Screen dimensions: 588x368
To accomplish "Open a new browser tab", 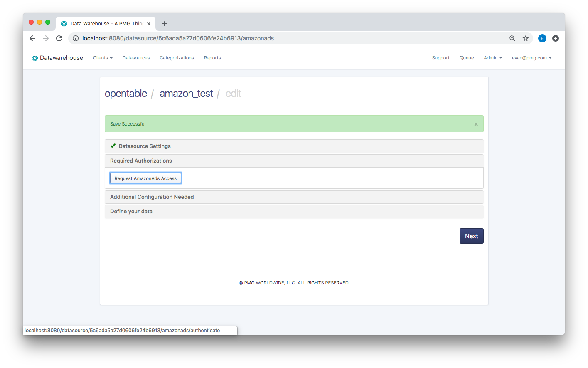I will coord(165,24).
